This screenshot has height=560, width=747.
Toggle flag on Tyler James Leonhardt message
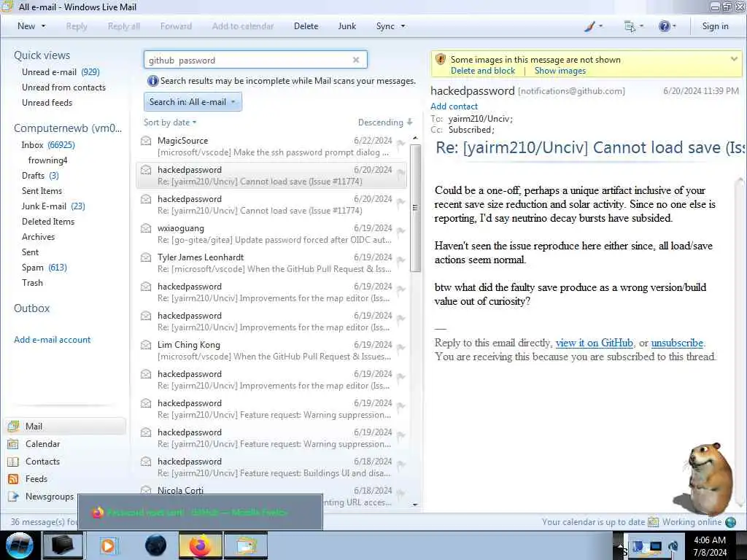400,260
